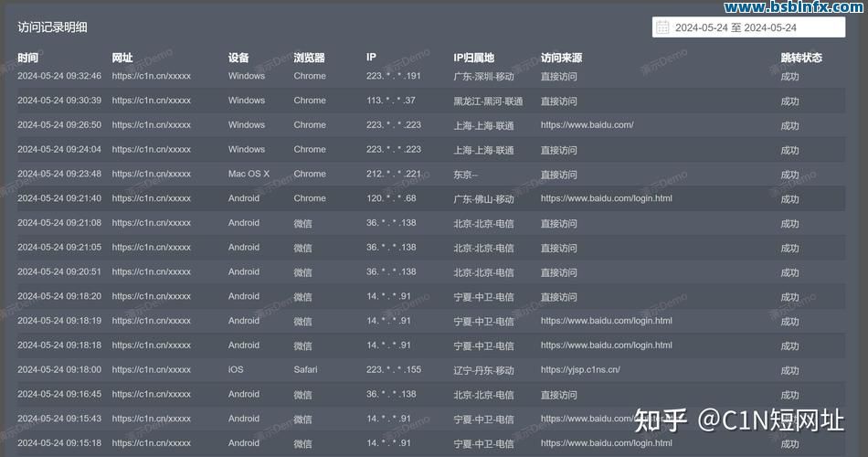This screenshot has height=457, width=868.
Task: Click Mac OS X device cell
Action: tap(249, 174)
